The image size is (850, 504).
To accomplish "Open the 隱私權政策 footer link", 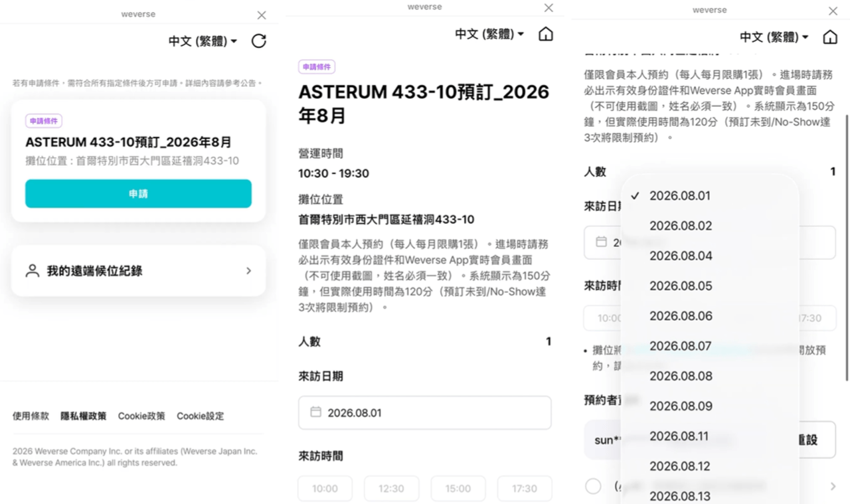I will click(x=83, y=416).
